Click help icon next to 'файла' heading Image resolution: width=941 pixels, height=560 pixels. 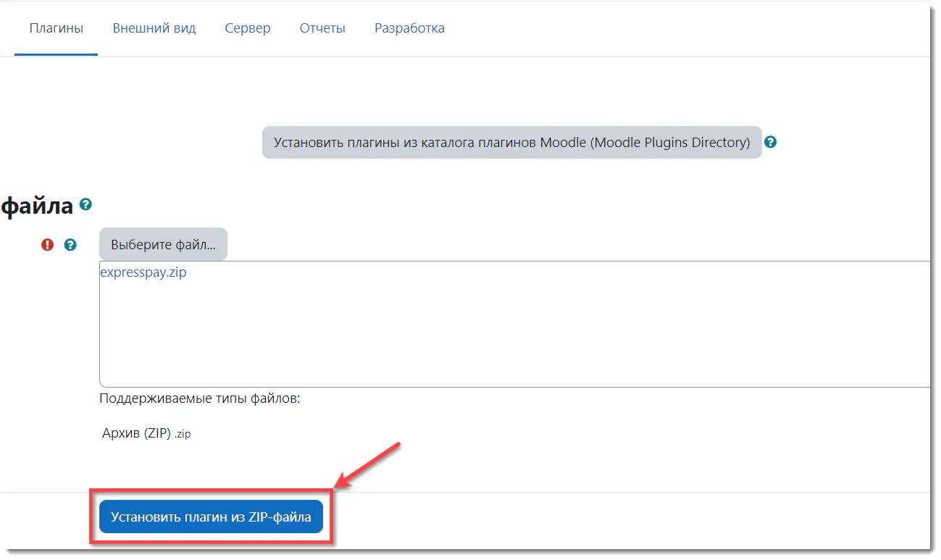(86, 204)
